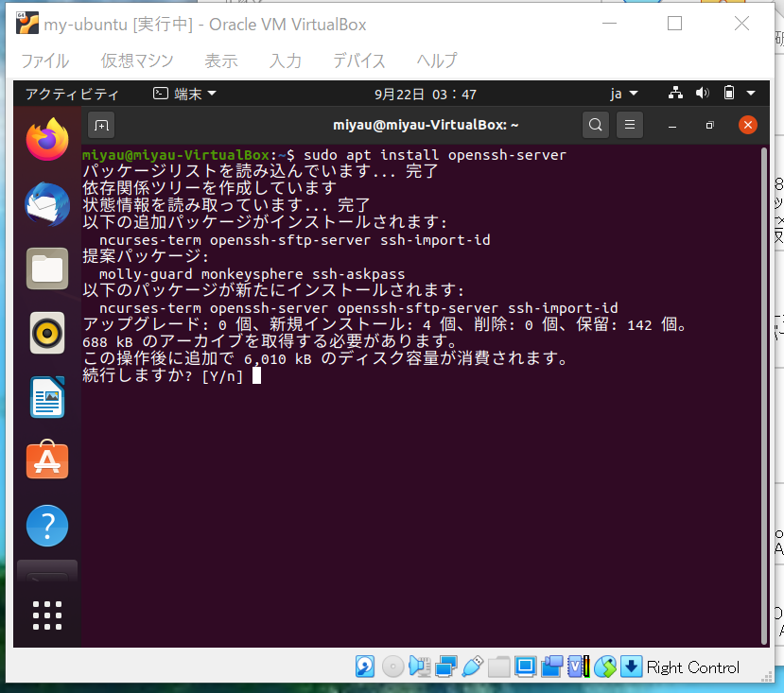This screenshot has height=693, width=784.
Task: Click the Ubuntu network tray icon
Action: (675, 93)
